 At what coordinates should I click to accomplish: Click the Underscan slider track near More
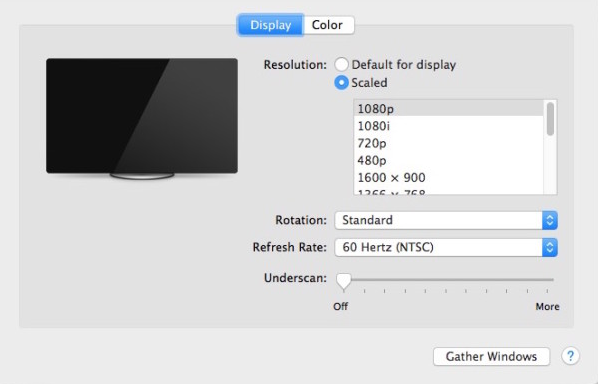546,280
